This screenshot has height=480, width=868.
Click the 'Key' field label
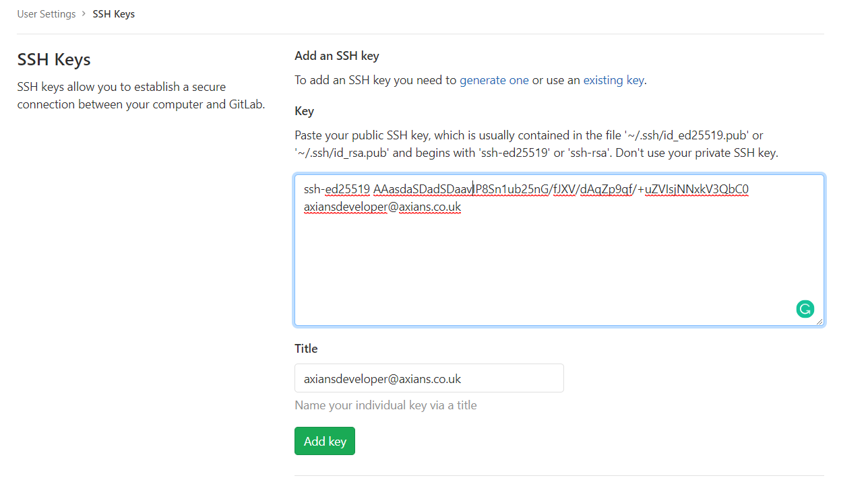305,111
